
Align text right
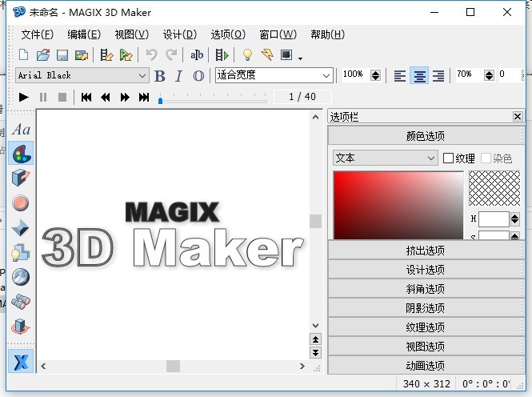438,76
